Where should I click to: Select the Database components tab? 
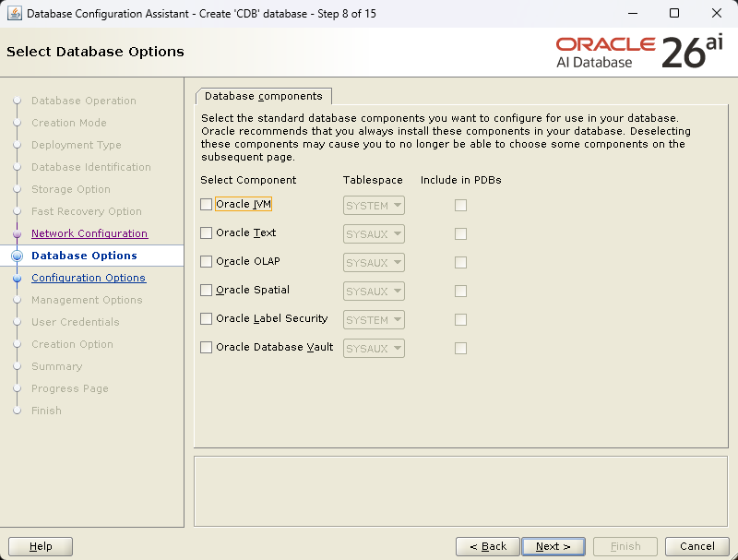click(x=264, y=96)
